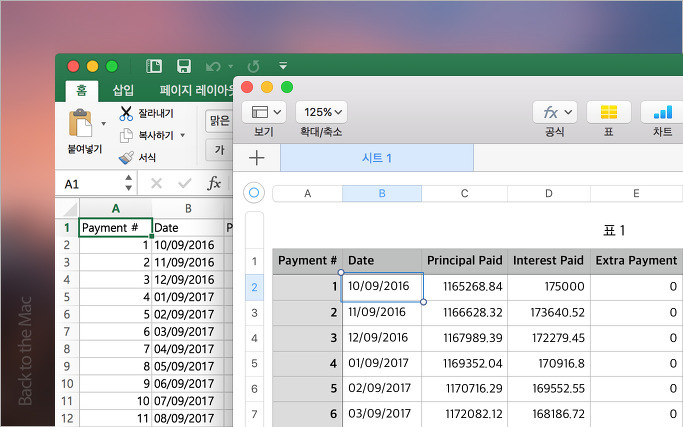683x427 pixels.
Task: Click the Excel 가 bold button
Action: point(219,150)
